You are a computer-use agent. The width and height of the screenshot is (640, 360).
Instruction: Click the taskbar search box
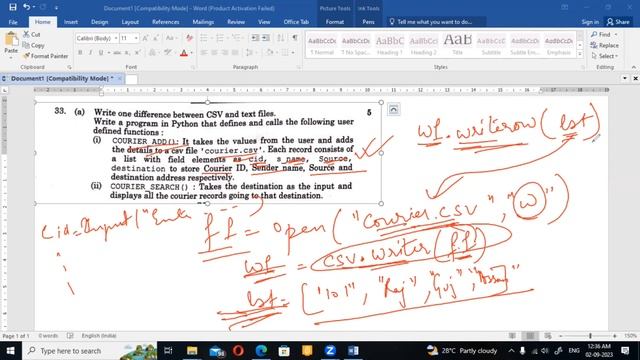click(x=89, y=351)
